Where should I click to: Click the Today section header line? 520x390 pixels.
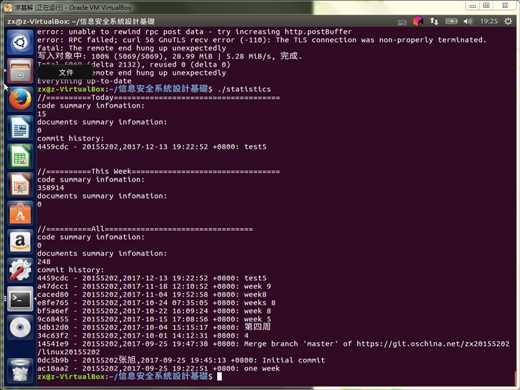(x=159, y=98)
